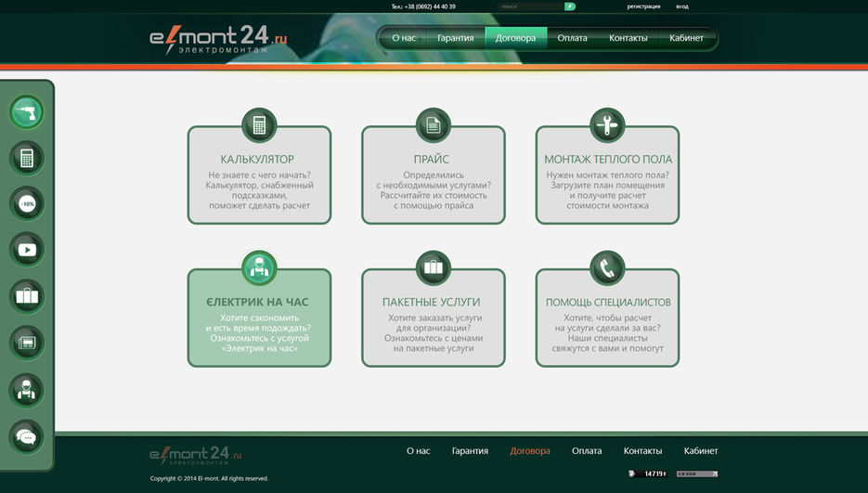Click the document icon above Прайс

click(x=433, y=124)
